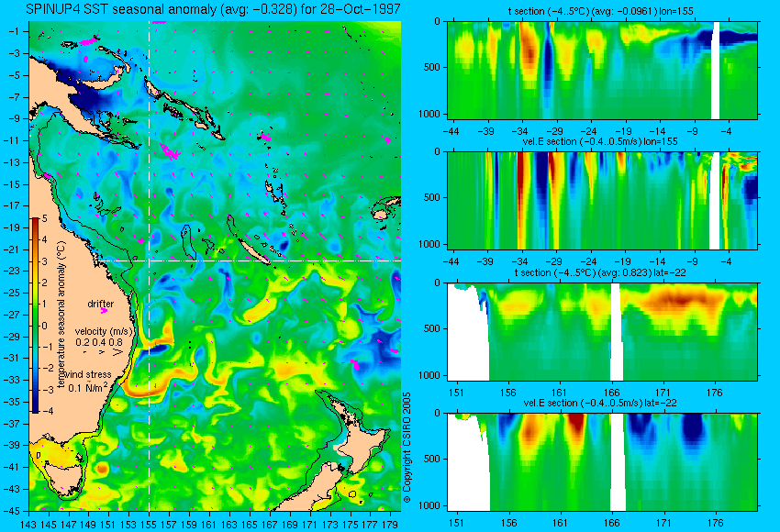Open the vel.E section lon=155 velocity panel
Viewport: 780px width, 532px height.
pos(602,200)
